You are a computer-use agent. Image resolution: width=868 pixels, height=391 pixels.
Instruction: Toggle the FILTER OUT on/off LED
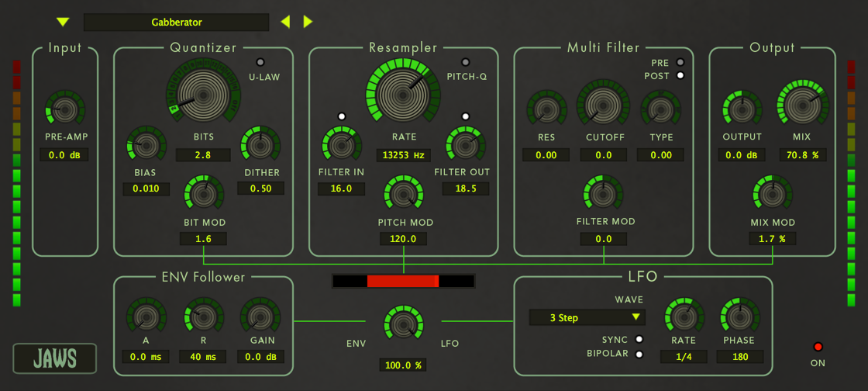point(466,116)
